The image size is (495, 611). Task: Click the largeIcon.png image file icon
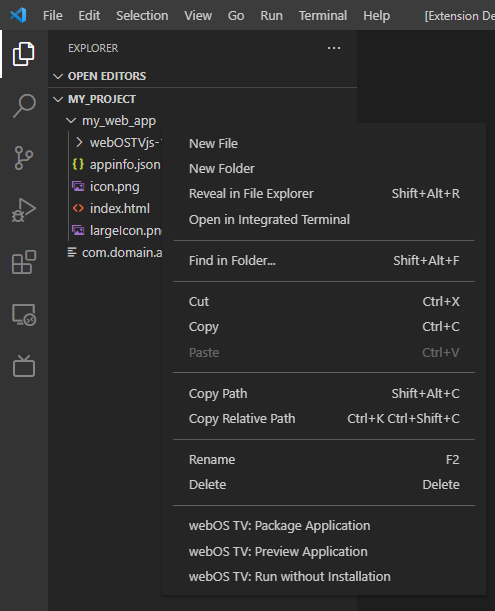(x=78, y=230)
